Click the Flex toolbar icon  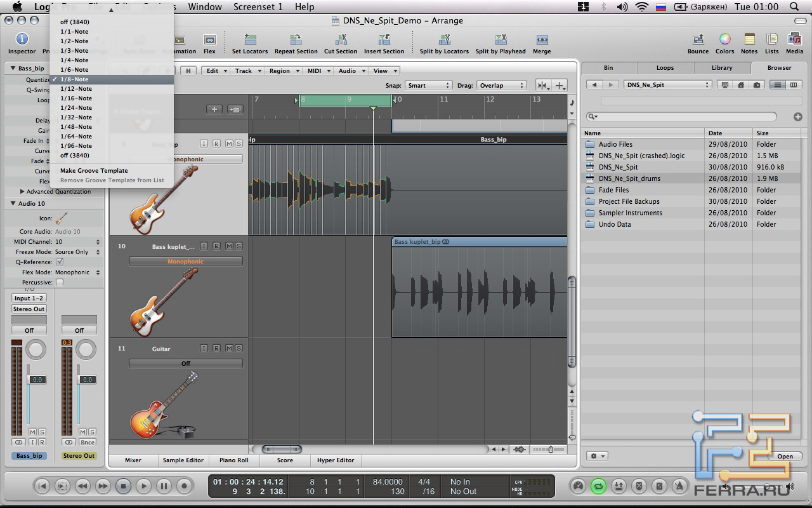coord(209,40)
